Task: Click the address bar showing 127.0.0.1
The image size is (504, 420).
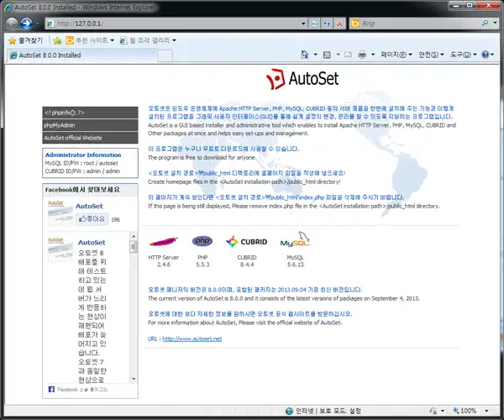Action: point(172,24)
